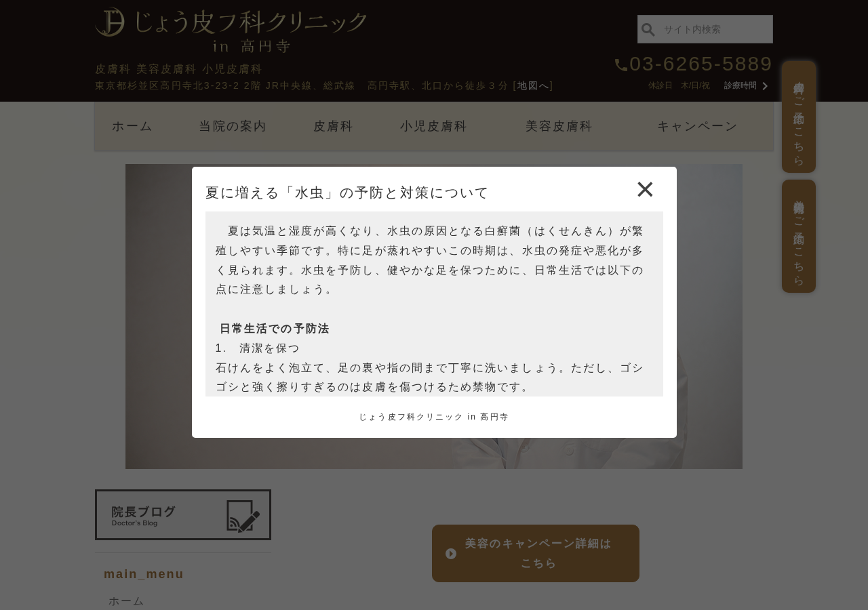Click the clinic logo in the header
Screen dimensions: 868x610
[231, 30]
